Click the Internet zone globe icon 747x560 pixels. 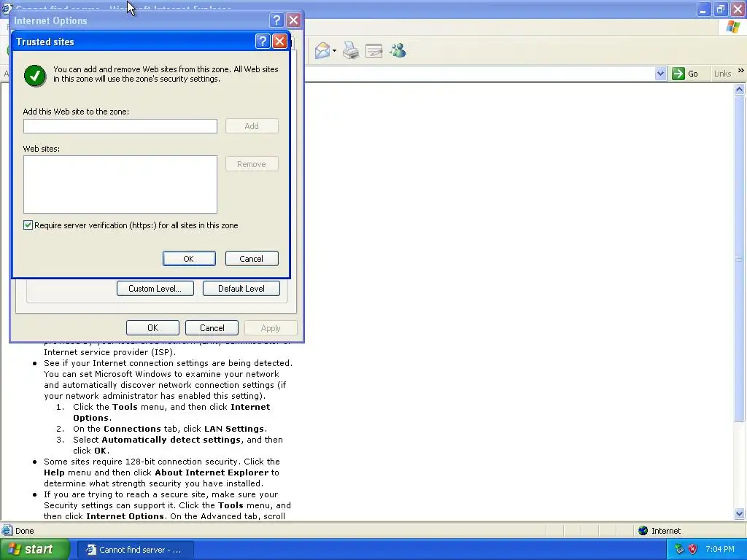click(643, 531)
